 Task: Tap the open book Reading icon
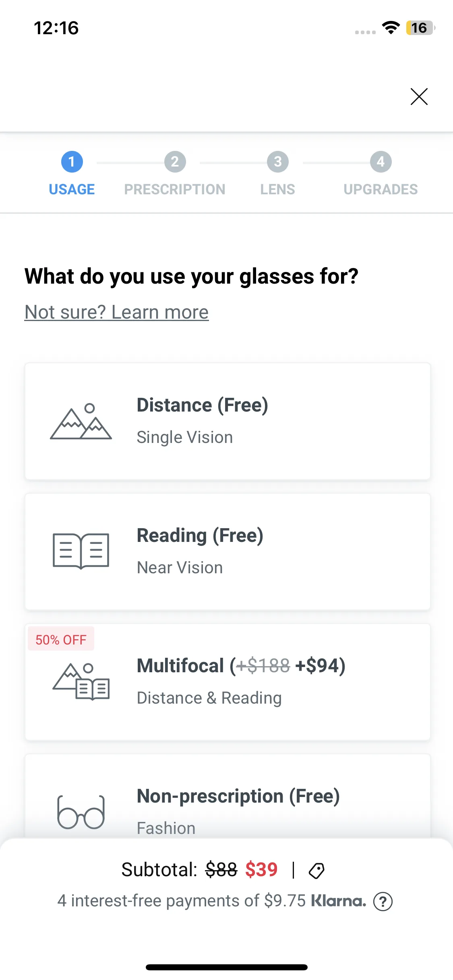[81, 551]
